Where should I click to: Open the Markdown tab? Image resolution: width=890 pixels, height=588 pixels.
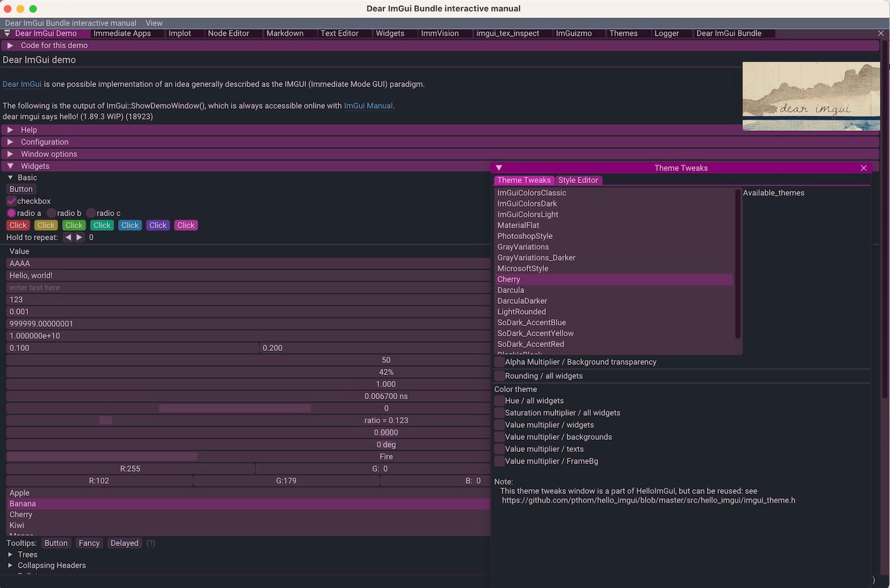coord(285,33)
